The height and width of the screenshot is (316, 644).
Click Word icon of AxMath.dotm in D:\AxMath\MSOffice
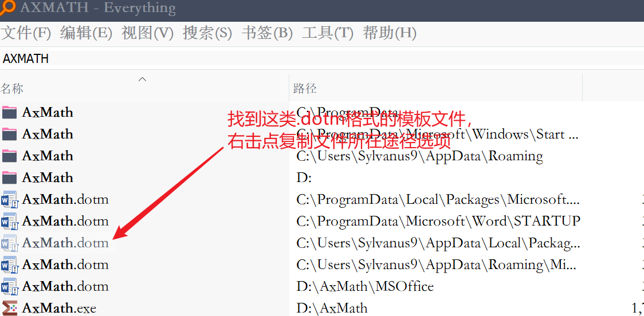click(9, 286)
